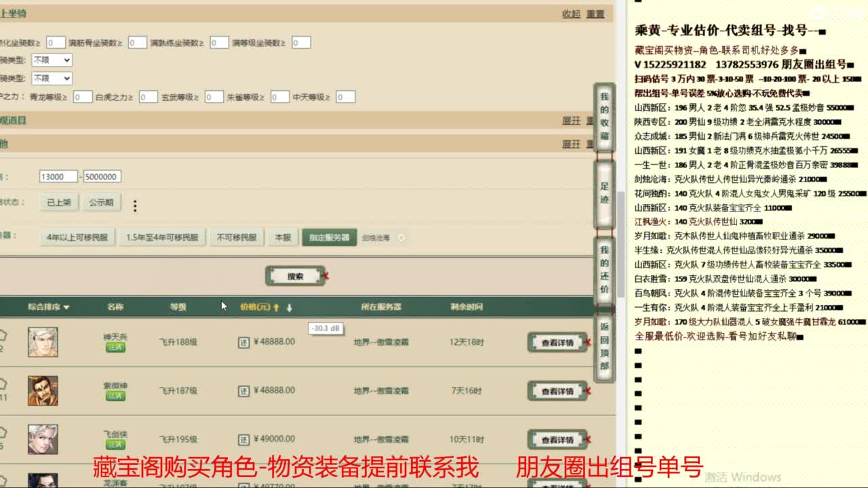Open the 我的收藏 side tab

coord(604,118)
